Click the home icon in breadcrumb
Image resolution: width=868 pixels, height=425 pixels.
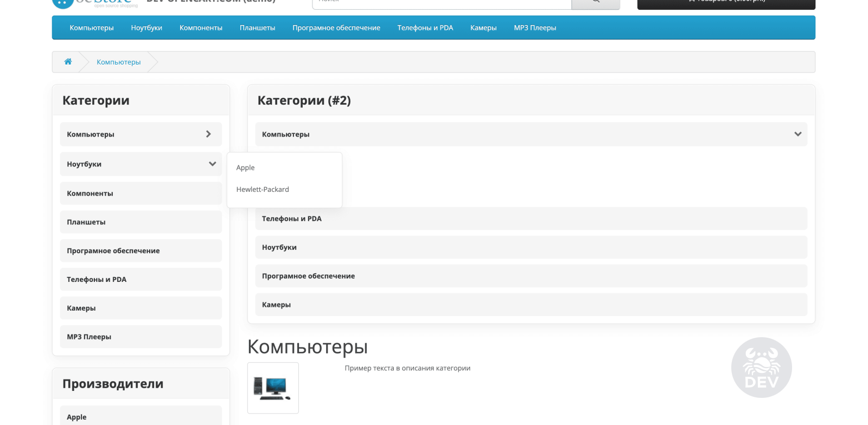click(68, 62)
